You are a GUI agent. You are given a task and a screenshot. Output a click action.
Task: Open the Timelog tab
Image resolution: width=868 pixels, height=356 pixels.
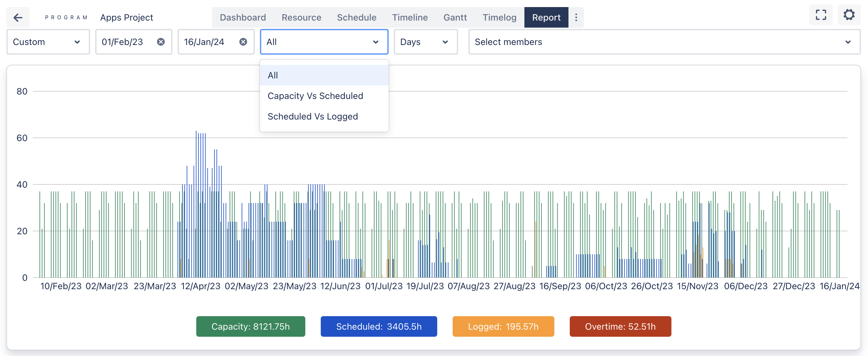(x=499, y=17)
